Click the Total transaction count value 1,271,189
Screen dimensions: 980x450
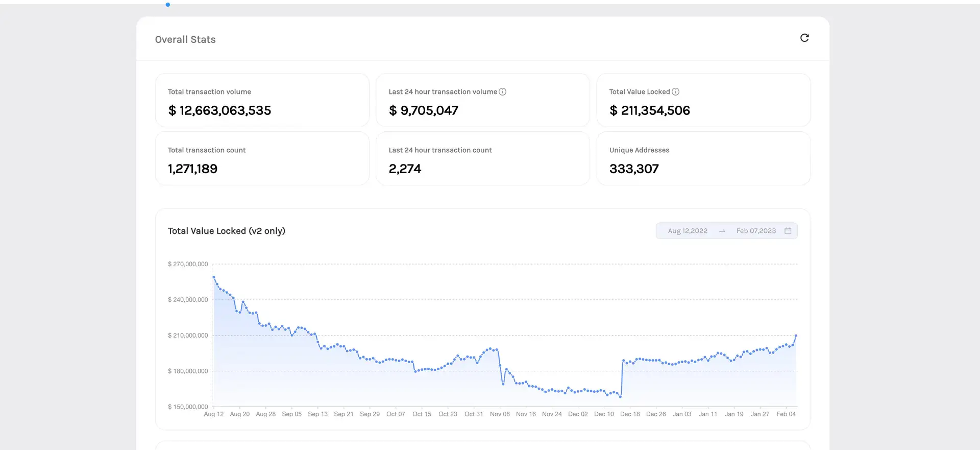192,169
